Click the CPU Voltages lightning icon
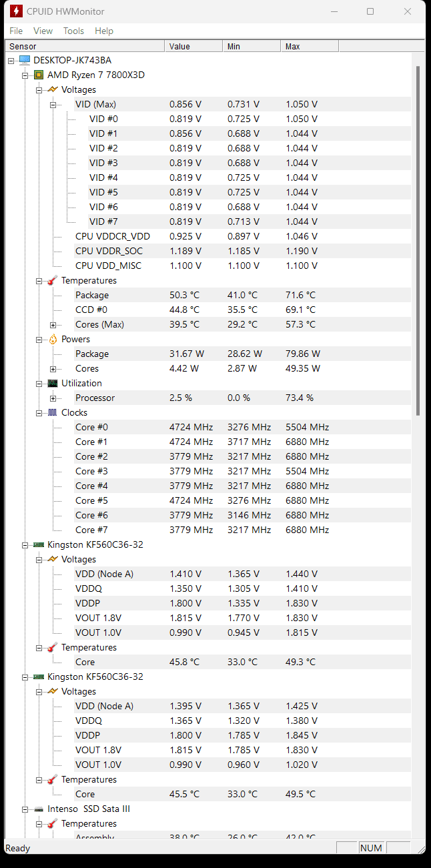Image resolution: width=431 pixels, height=868 pixels. (x=53, y=89)
